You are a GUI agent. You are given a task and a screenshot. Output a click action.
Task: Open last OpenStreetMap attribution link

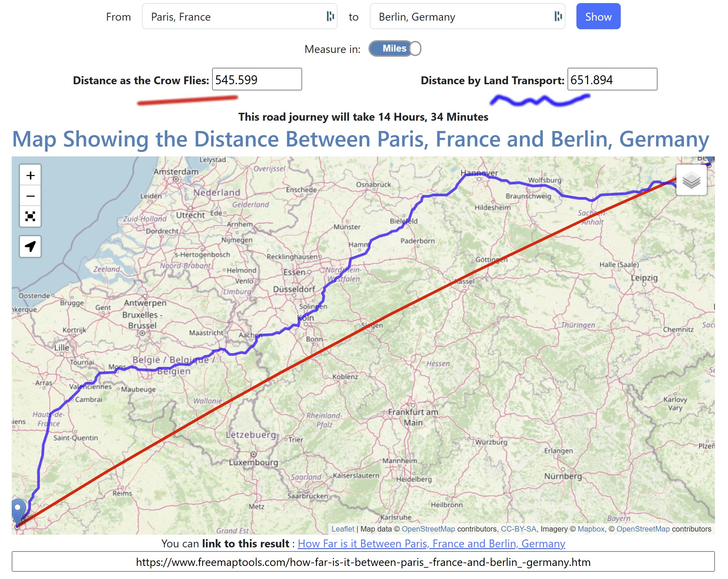[x=643, y=529]
